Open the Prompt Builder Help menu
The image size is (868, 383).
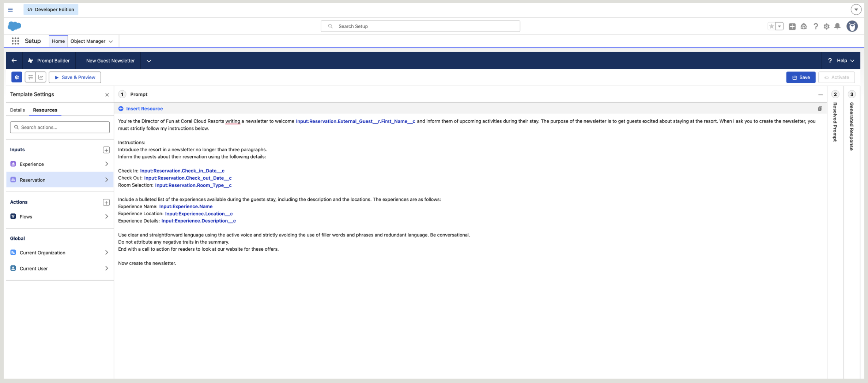click(841, 61)
